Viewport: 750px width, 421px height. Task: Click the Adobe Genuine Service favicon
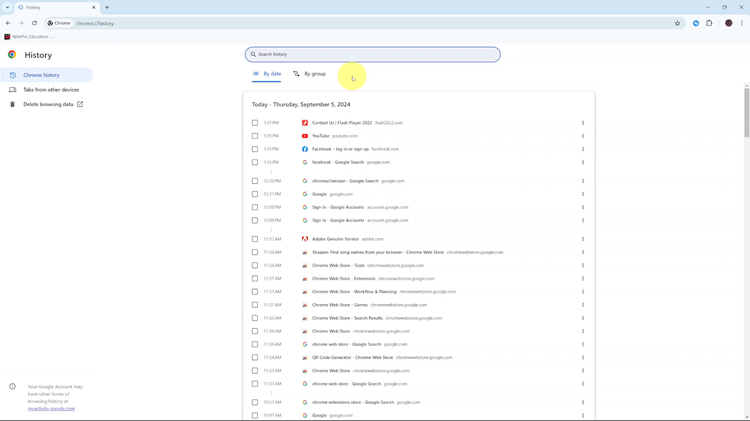[x=305, y=239]
